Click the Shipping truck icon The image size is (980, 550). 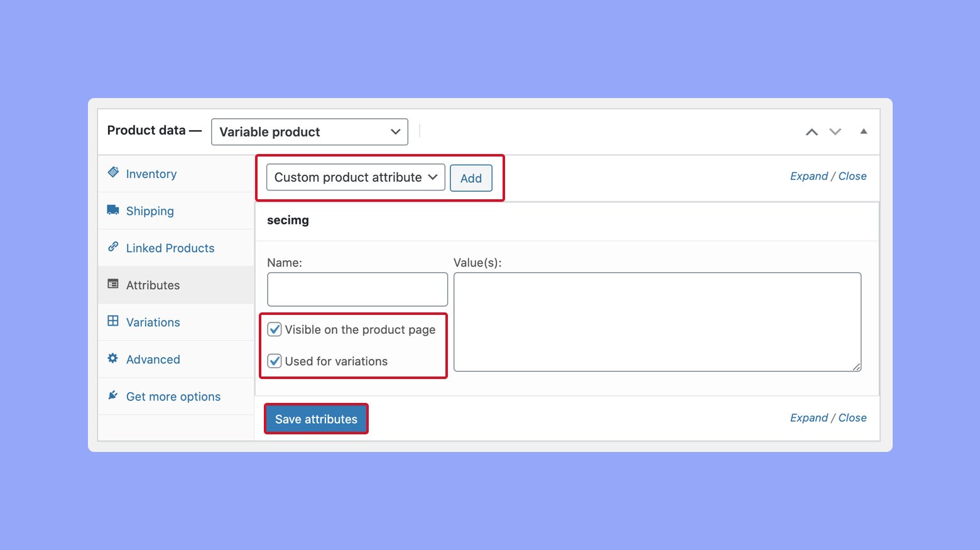coord(113,209)
